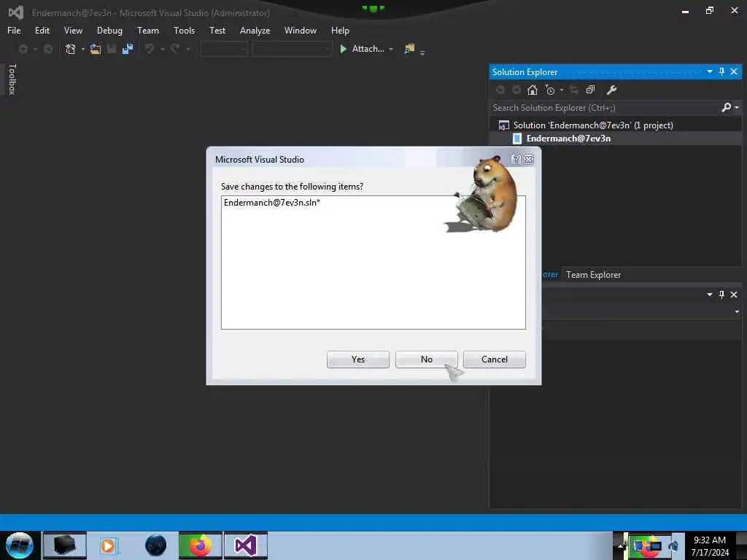
Task: Expand the Redo history dropdown arrow
Action: tap(187, 49)
